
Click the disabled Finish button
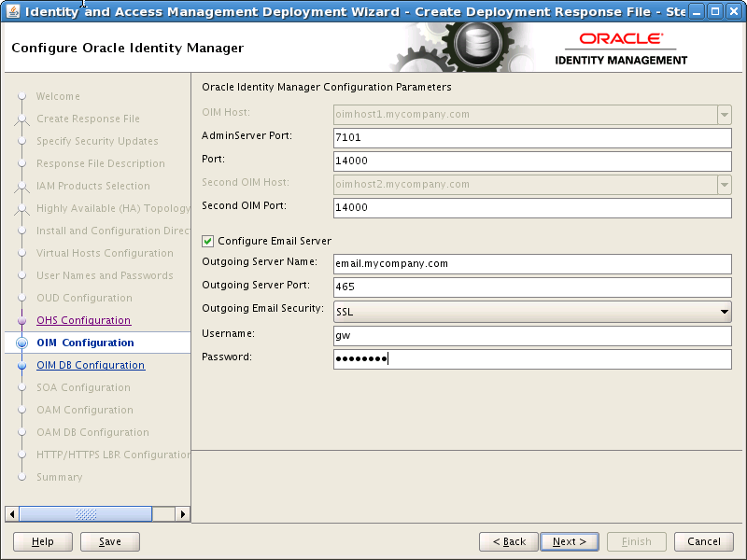click(637, 541)
